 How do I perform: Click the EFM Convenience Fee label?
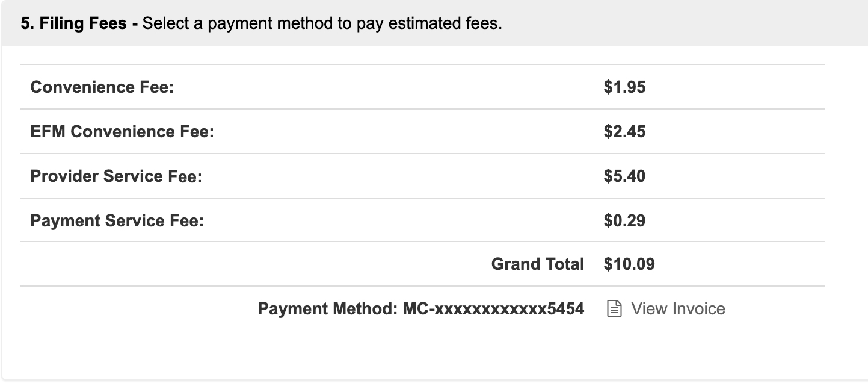[x=122, y=132]
